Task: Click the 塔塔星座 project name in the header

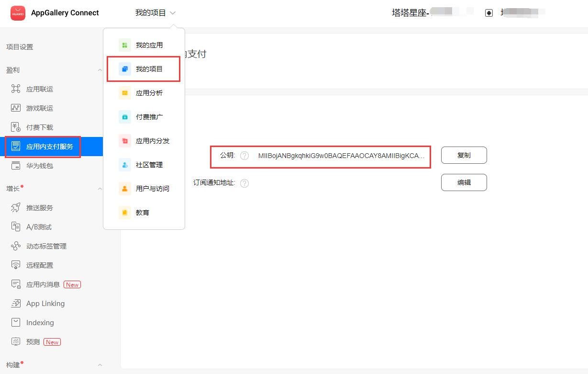Action: [x=410, y=13]
